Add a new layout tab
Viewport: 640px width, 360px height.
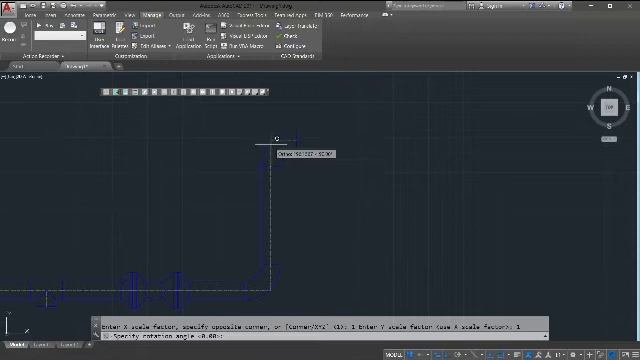click(x=89, y=345)
